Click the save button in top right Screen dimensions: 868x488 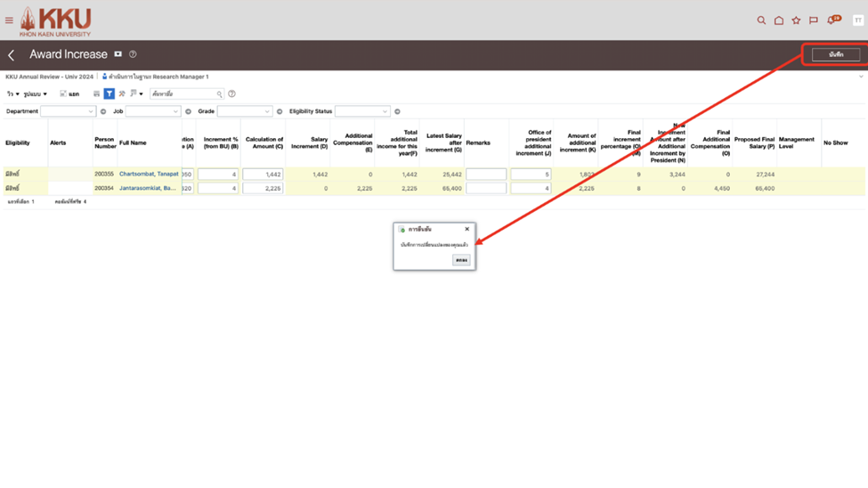(x=835, y=55)
